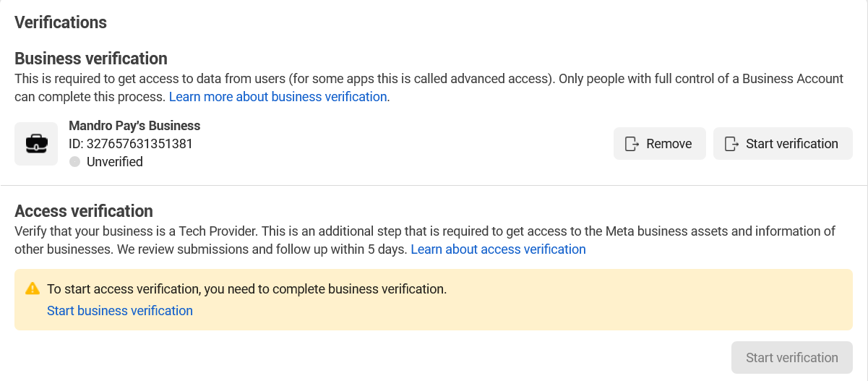Click the Tech Provider description paragraph
This screenshot has width=868, height=381.
pyautogui.click(x=425, y=241)
